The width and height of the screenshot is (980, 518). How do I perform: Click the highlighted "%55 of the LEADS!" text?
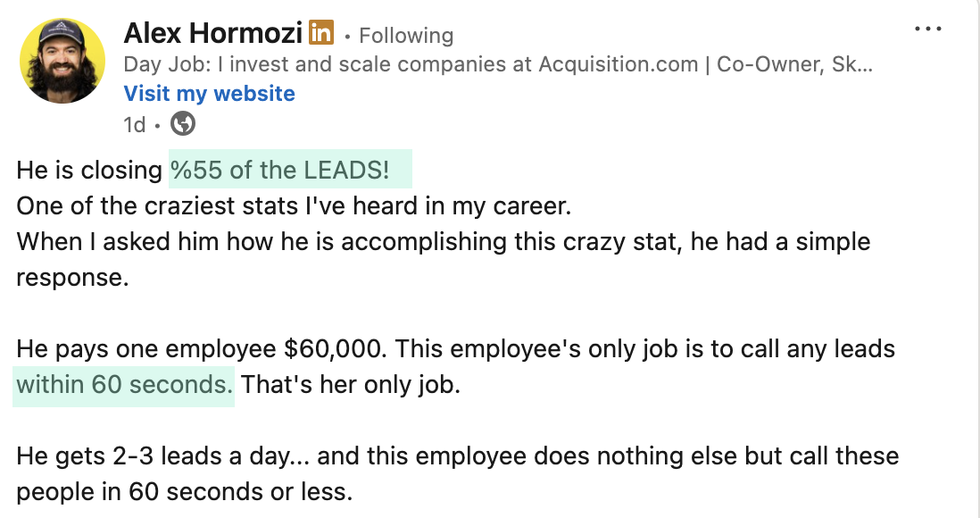coord(290,170)
